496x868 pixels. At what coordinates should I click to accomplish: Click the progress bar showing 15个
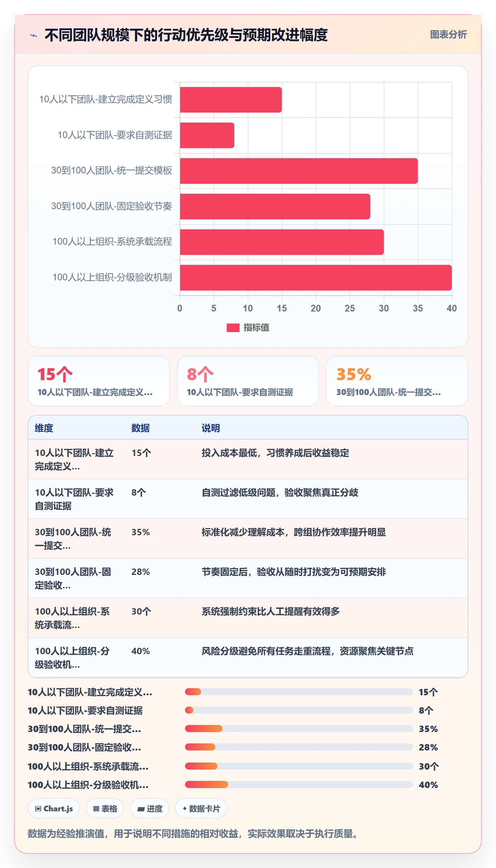coord(299,692)
